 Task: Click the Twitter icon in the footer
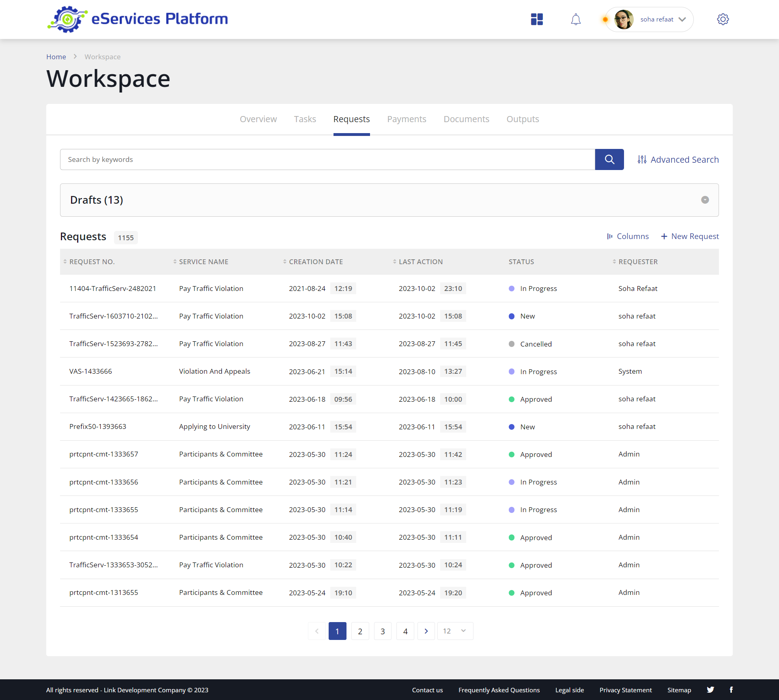710,689
